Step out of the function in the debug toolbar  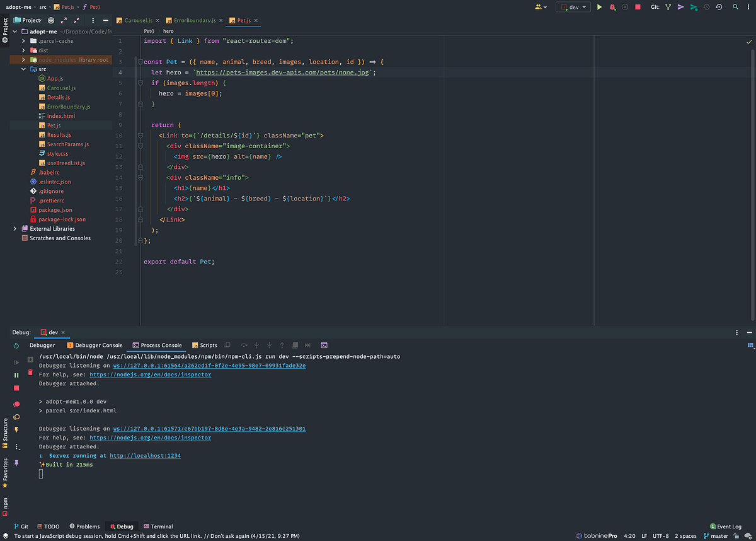(x=282, y=345)
